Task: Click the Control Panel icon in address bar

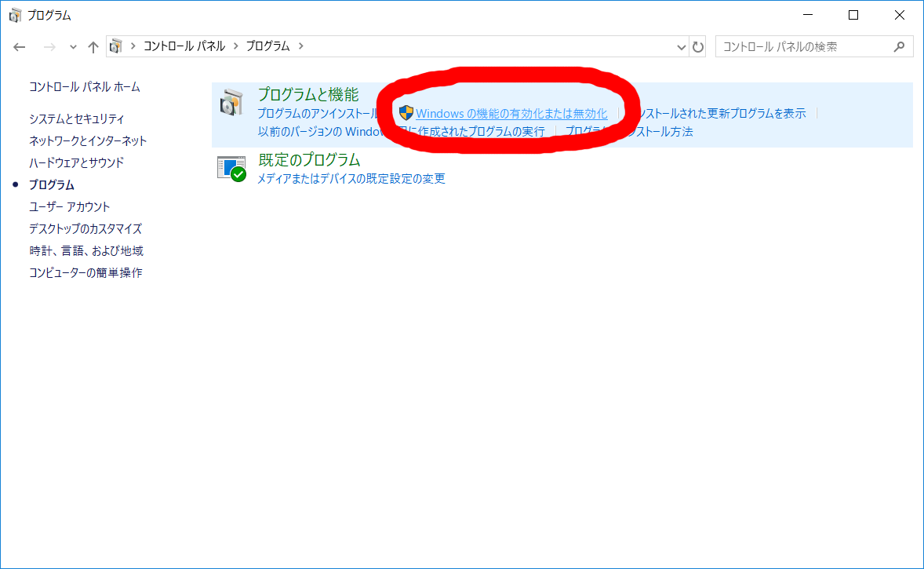Action: tap(116, 46)
